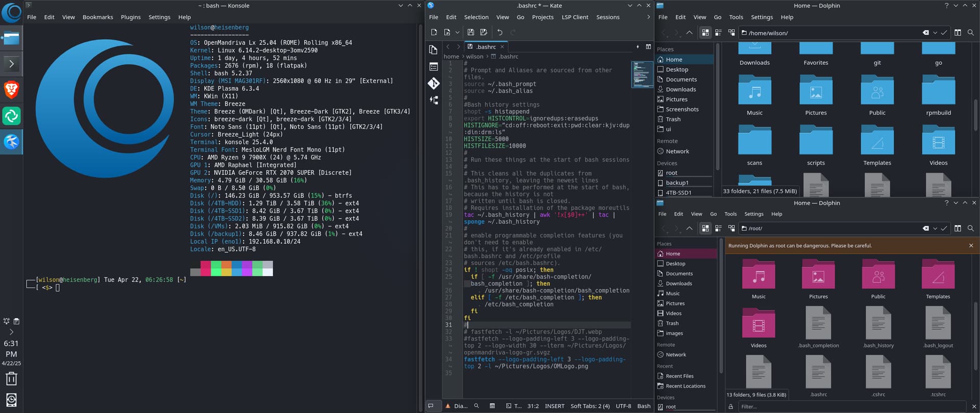Image resolution: width=980 pixels, height=413 pixels.
Task: Change UTF-8 encoding in Kate status bar
Action: click(623, 406)
